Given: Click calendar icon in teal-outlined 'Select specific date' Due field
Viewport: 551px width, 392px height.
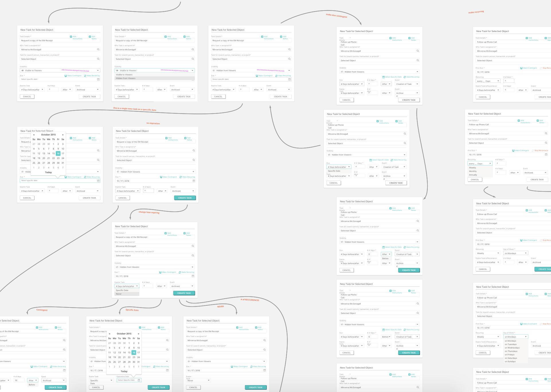Looking at the screenshot, I should (x=98, y=181).
